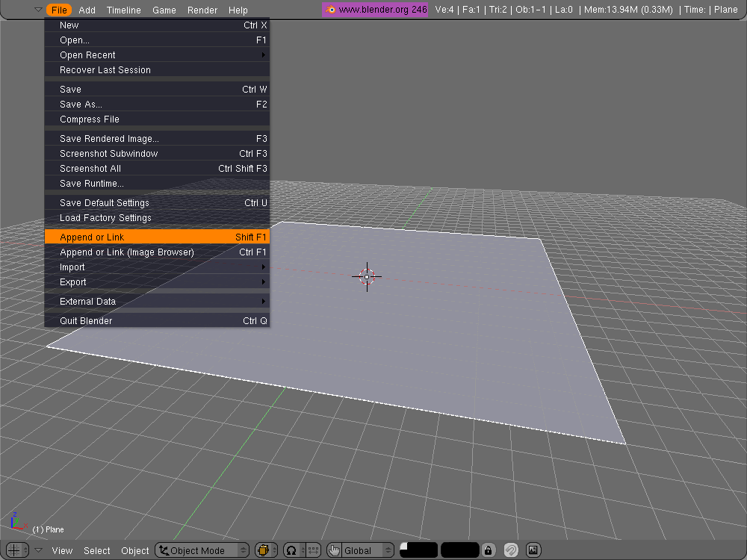Viewport: 747px width, 560px height.
Task: Click the spiral proportional edit icon
Action: coord(511,550)
